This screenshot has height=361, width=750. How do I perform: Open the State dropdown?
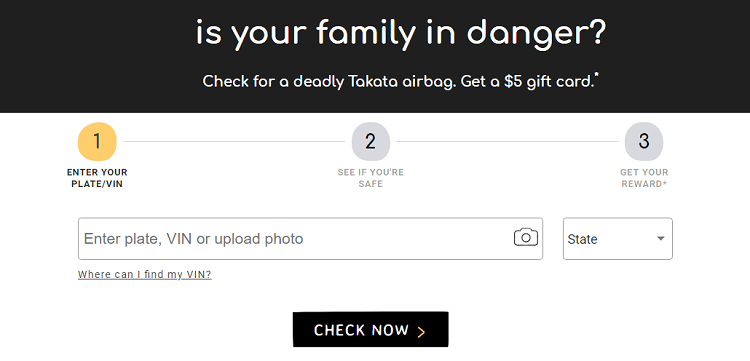tap(618, 239)
